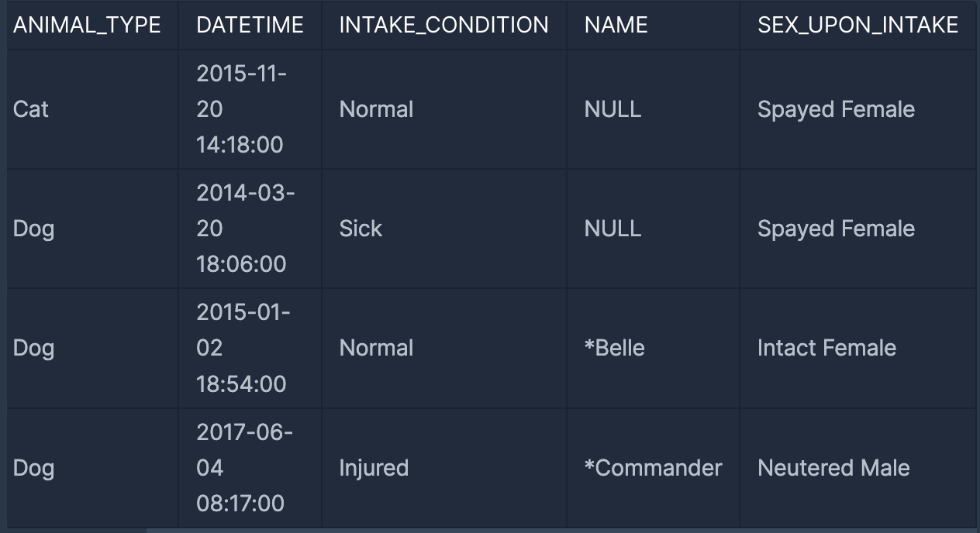
Task: Click the ANIMAL_TYPE column header
Action: tap(87, 25)
